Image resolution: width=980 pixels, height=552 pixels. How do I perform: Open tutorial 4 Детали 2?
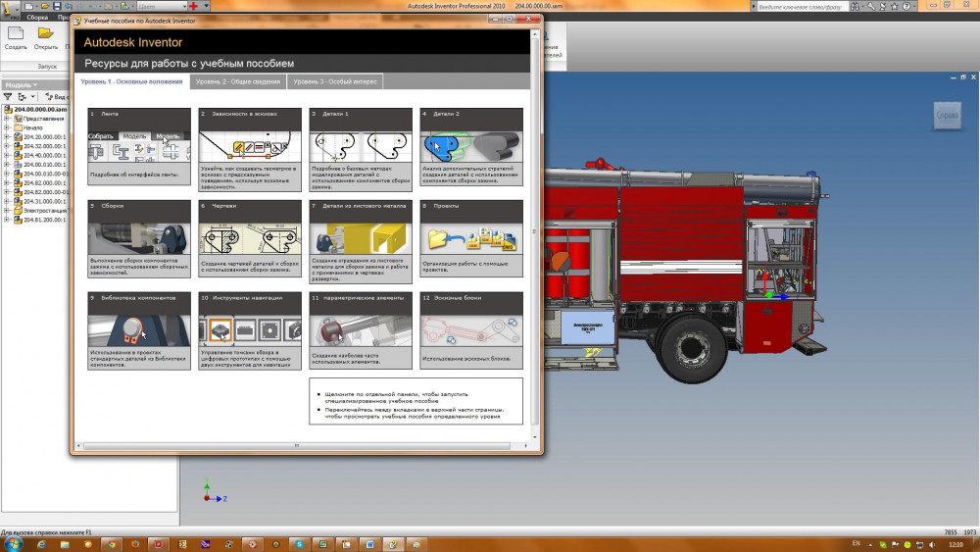click(x=471, y=146)
